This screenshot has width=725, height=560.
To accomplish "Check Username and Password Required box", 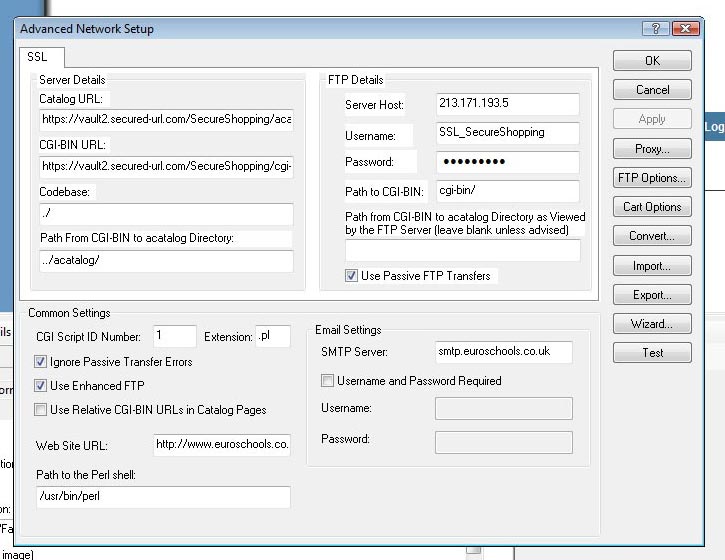I will click(328, 381).
